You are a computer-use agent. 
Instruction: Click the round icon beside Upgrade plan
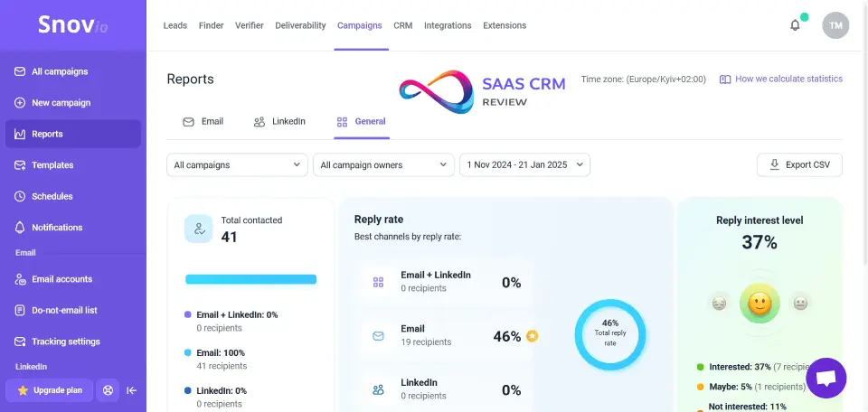coord(108,390)
